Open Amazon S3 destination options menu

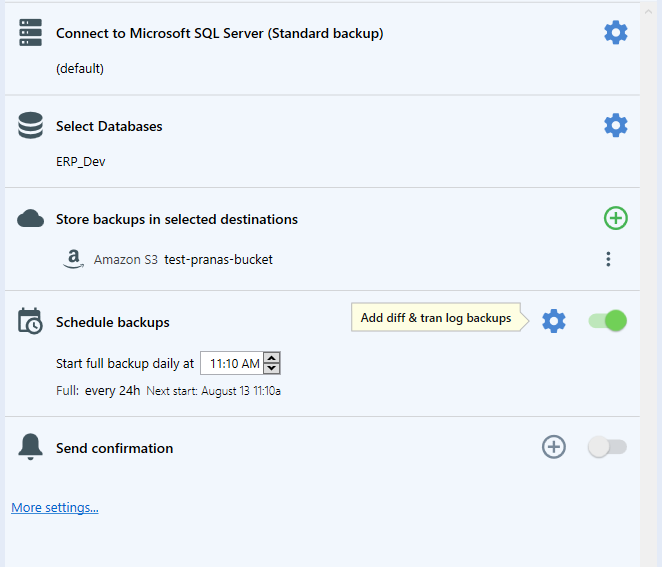[x=608, y=259]
